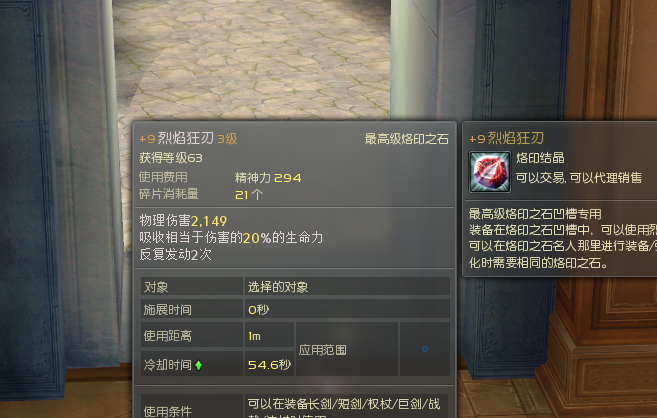The height and width of the screenshot is (418, 657).
Task: Click the 选择的对象 target value cell
Action: click(347, 287)
